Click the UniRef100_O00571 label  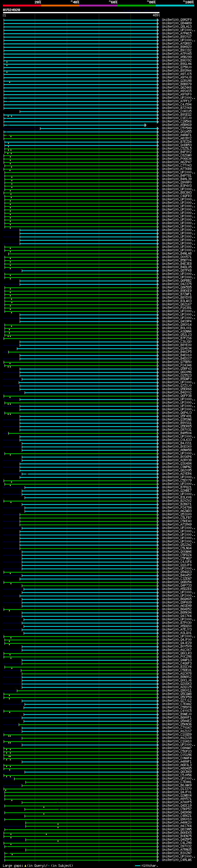coord(177,257)
